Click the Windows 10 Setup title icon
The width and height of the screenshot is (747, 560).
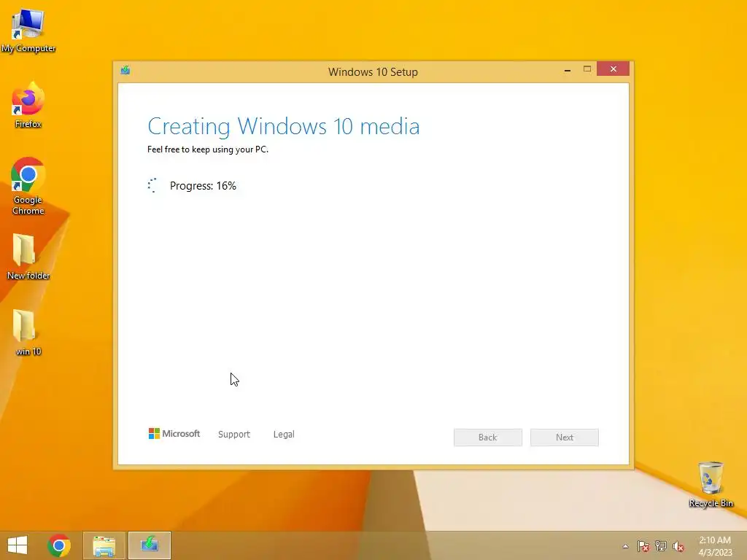click(125, 71)
